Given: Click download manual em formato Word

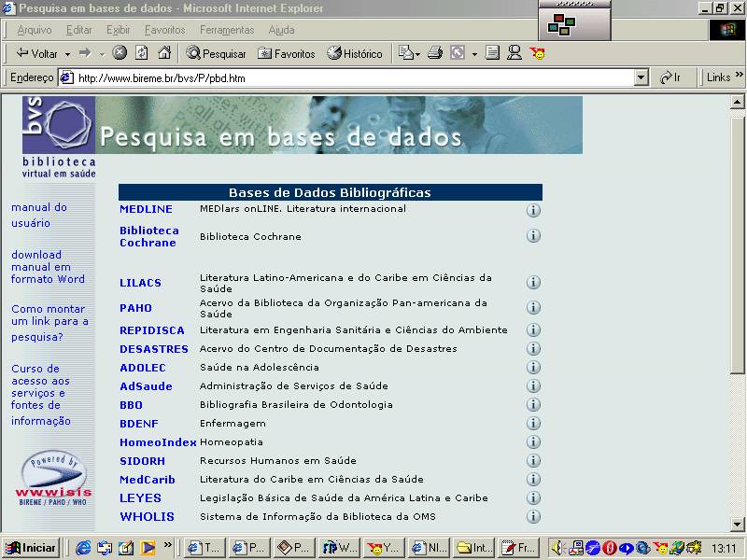Looking at the screenshot, I should pyautogui.click(x=48, y=267).
